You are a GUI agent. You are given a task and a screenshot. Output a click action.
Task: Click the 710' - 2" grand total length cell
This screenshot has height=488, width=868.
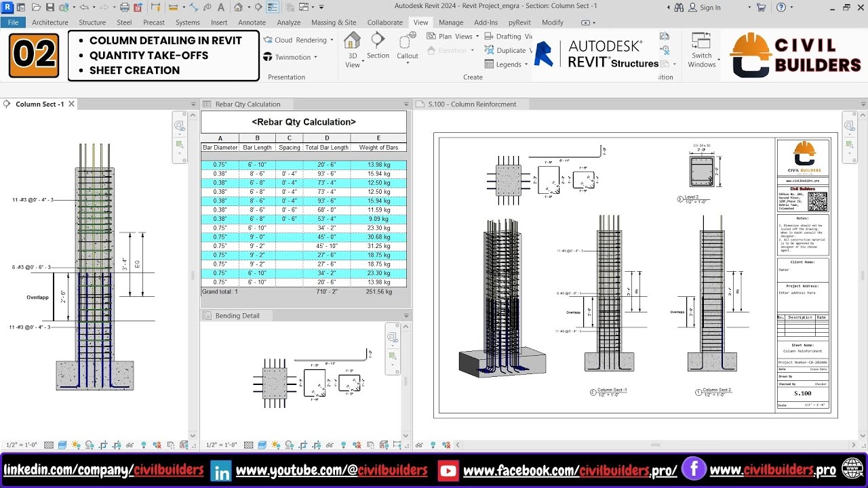tap(327, 291)
